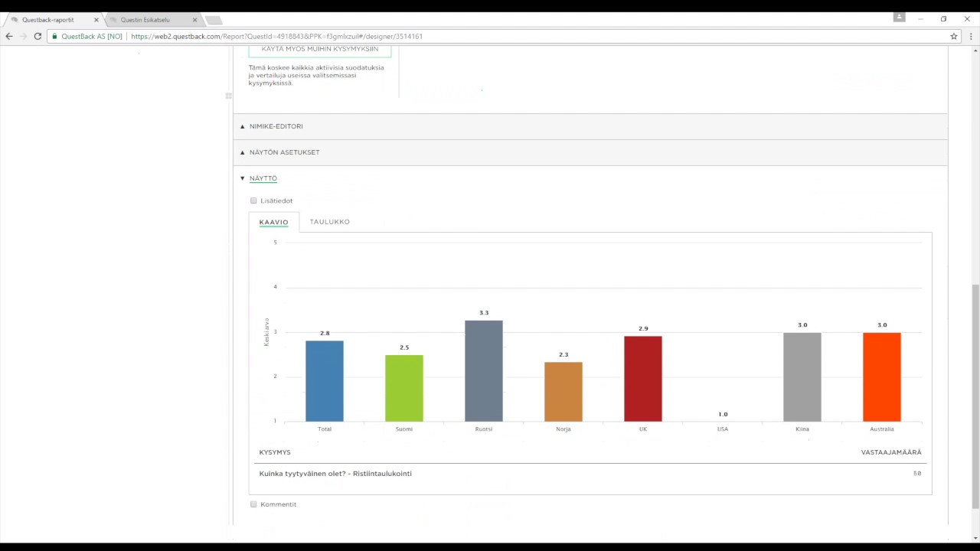
Task: Click the 'Kuinka tyytyväinen olet? - Ristiintaulukointi' text
Action: 335,474
